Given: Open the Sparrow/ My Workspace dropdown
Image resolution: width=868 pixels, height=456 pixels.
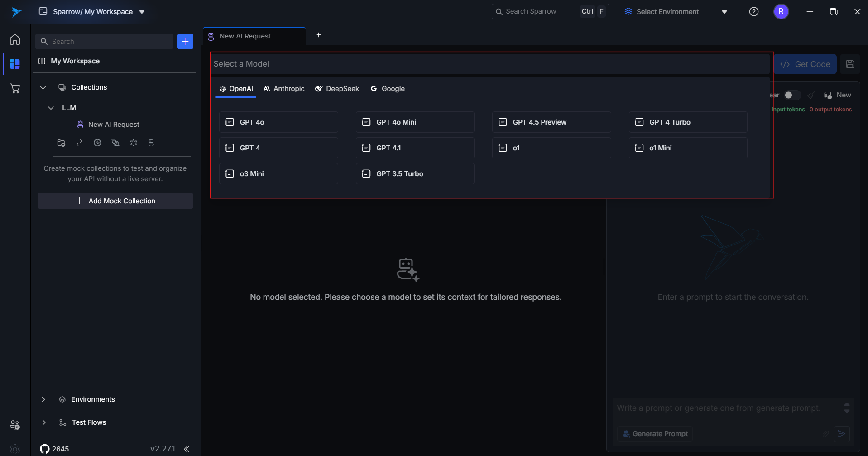Looking at the screenshot, I should (x=92, y=12).
